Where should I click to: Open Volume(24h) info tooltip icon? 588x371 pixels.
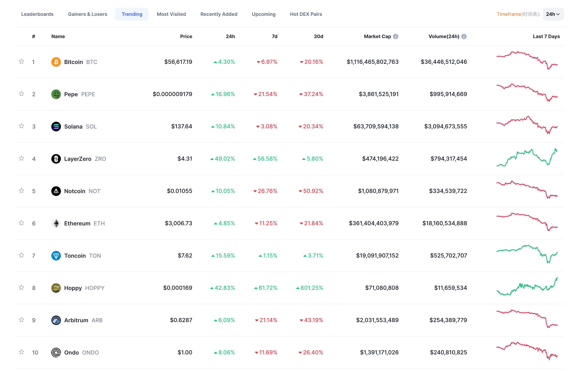(x=464, y=36)
